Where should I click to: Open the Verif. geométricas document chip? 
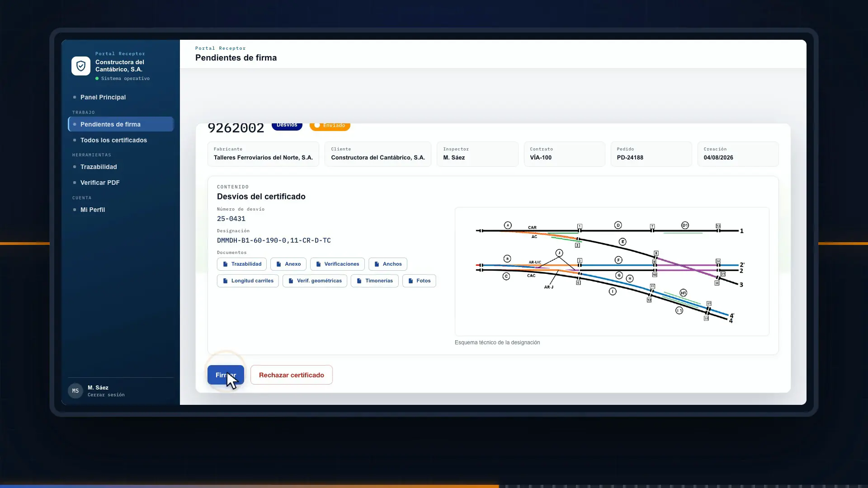click(x=315, y=281)
